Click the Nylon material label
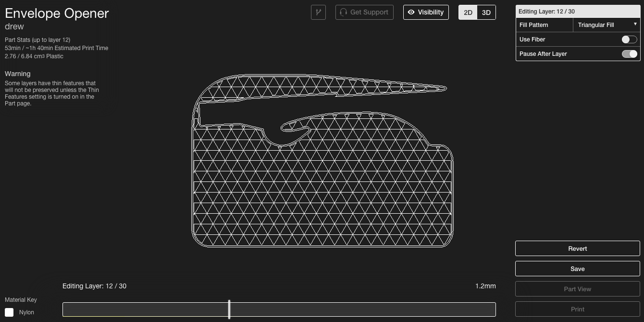644x322 pixels. pos(26,312)
